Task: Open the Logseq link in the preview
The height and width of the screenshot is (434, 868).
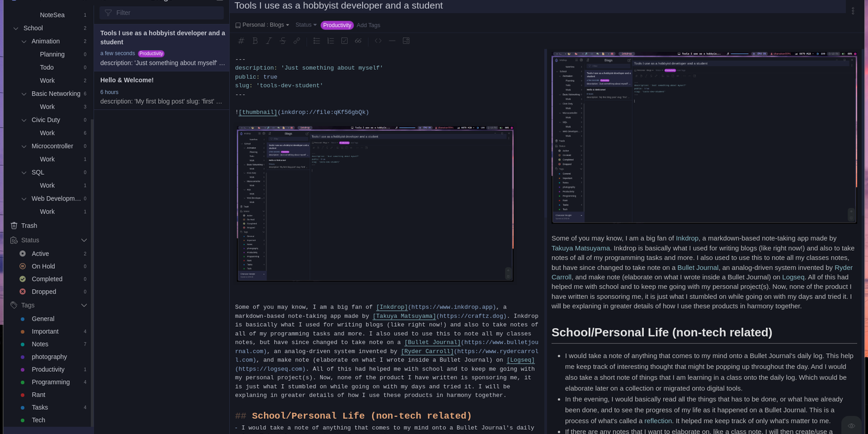Action: pos(793,277)
